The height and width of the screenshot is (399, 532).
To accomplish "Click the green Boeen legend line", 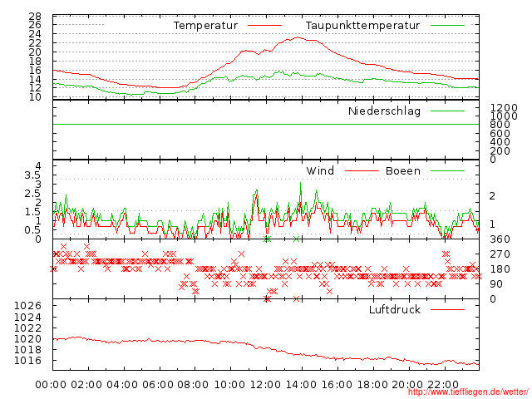I will click(447, 170).
